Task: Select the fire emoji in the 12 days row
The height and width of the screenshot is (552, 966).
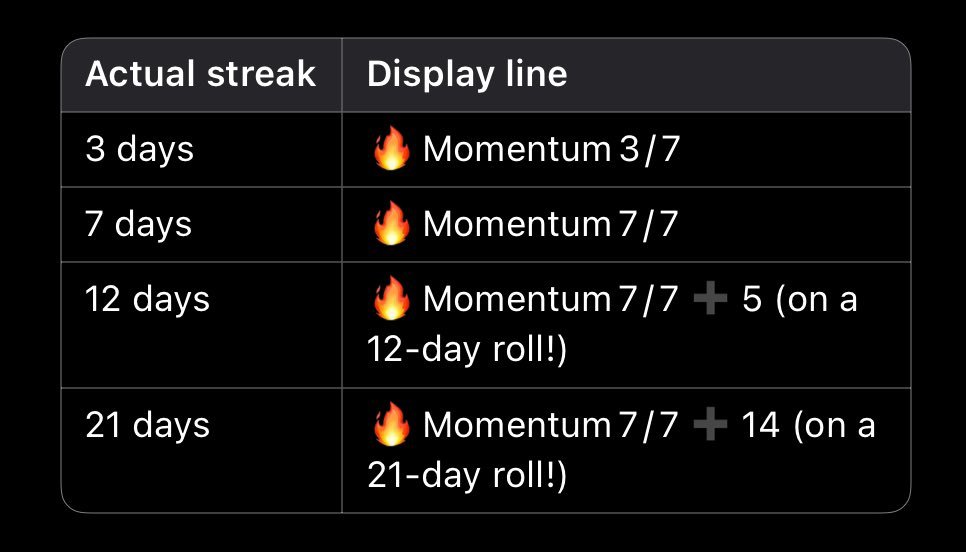Action: coord(390,299)
